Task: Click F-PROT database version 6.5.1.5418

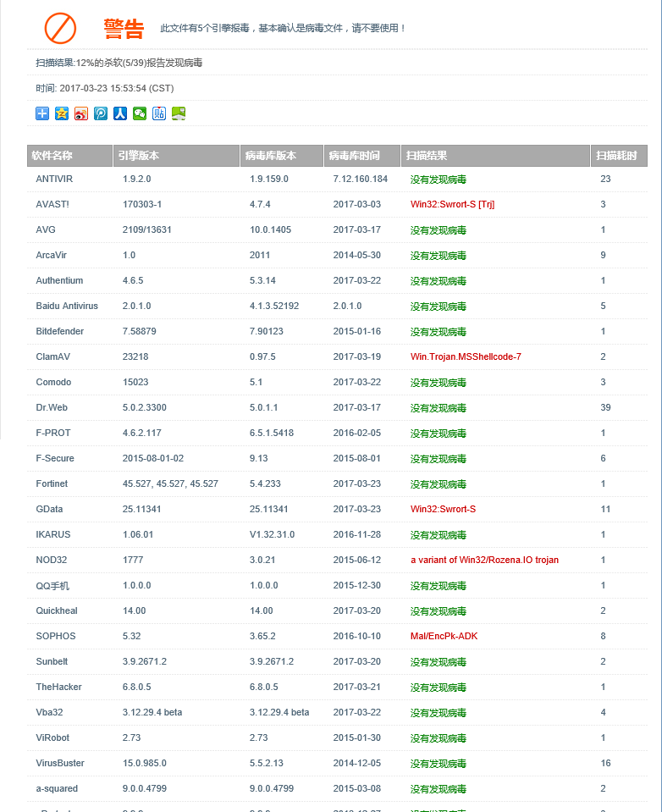Action: pyautogui.click(x=272, y=433)
